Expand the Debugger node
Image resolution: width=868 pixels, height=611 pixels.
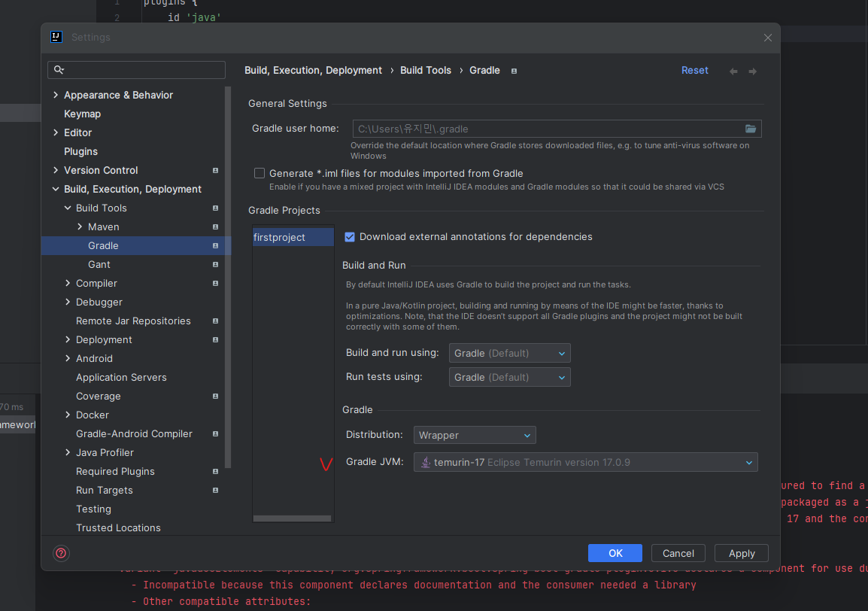coord(68,302)
